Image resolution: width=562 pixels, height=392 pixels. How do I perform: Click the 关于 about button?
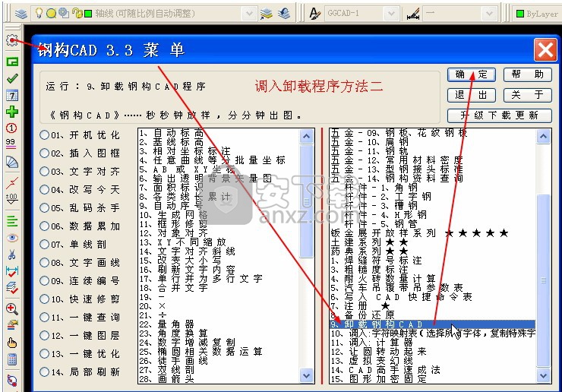[x=528, y=95]
